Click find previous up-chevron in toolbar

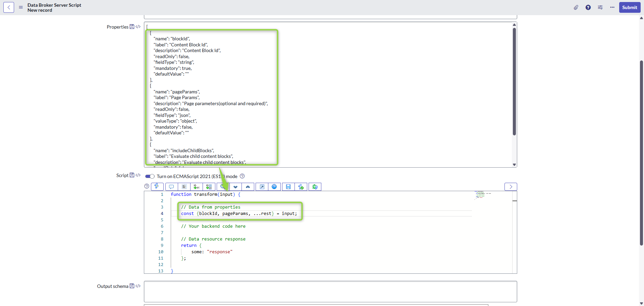point(248,187)
